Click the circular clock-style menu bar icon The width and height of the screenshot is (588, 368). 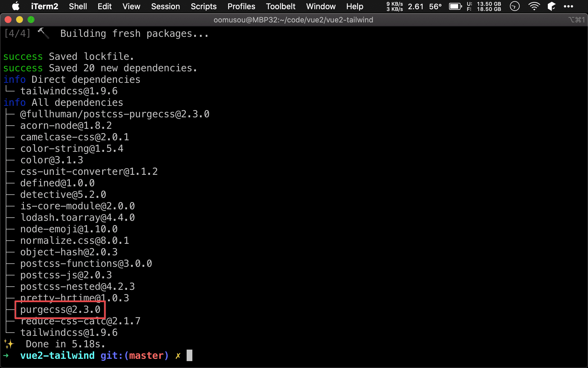coord(514,6)
